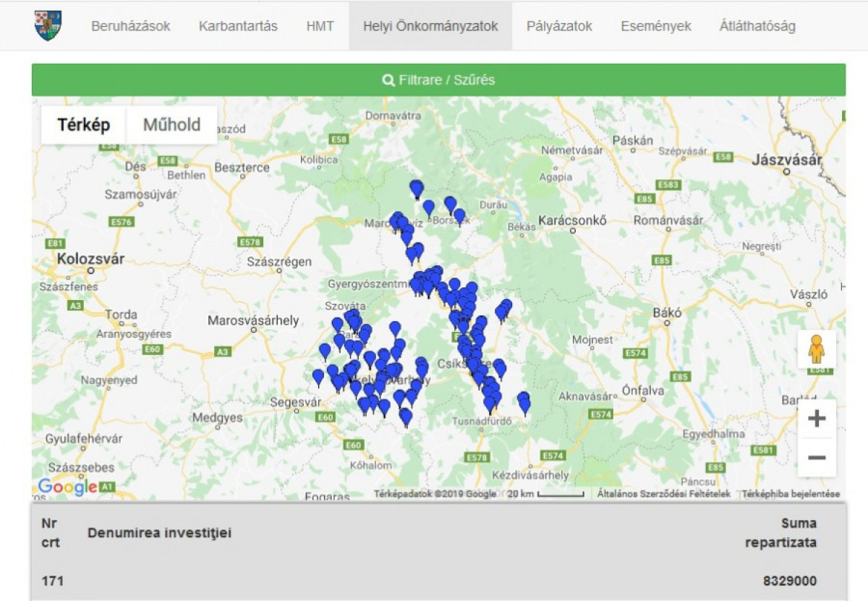This screenshot has height=601, width=868.
Task: Select the Helyi Önkormányzatok tab
Action: point(430,26)
